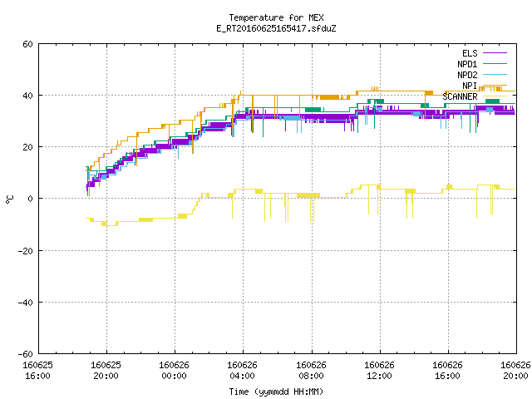Click the yellow SCANNER legend line sample
The image size is (532, 399).
click(495, 96)
